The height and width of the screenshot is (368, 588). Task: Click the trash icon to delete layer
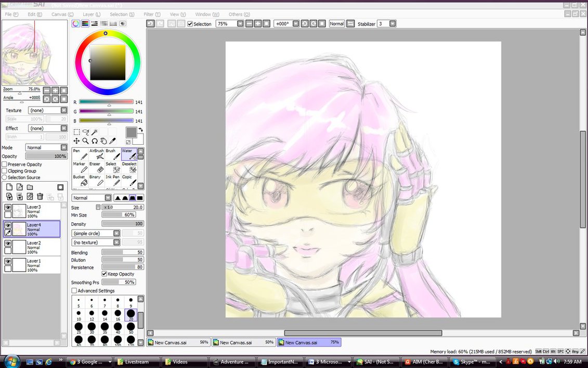pos(40,196)
